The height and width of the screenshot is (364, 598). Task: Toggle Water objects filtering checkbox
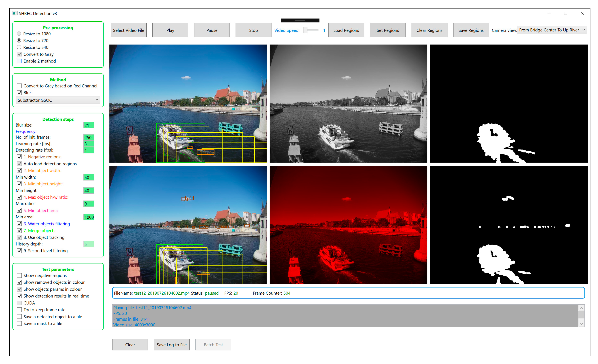coord(19,224)
